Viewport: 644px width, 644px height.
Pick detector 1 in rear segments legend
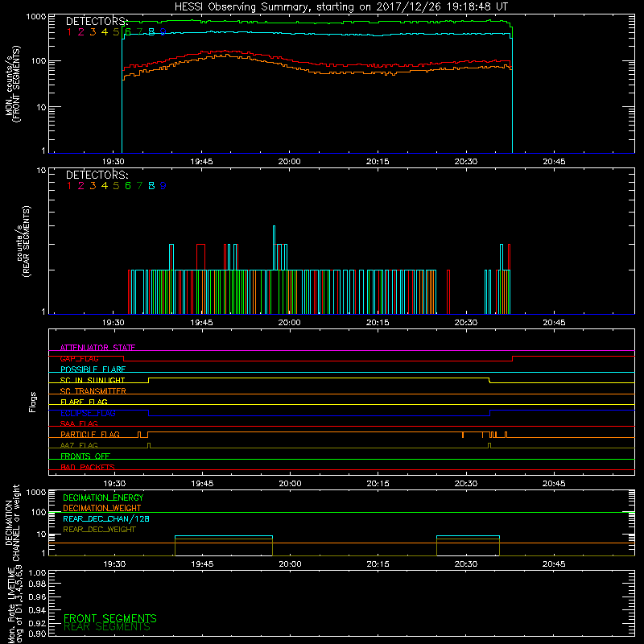click(x=69, y=186)
